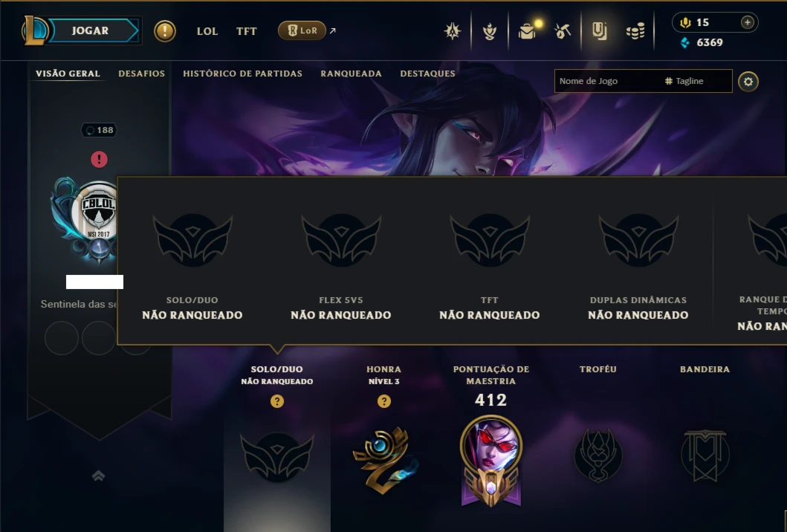Click the red warning badge on profile
Image resolution: width=787 pixels, height=532 pixels.
tap(99, 160)
